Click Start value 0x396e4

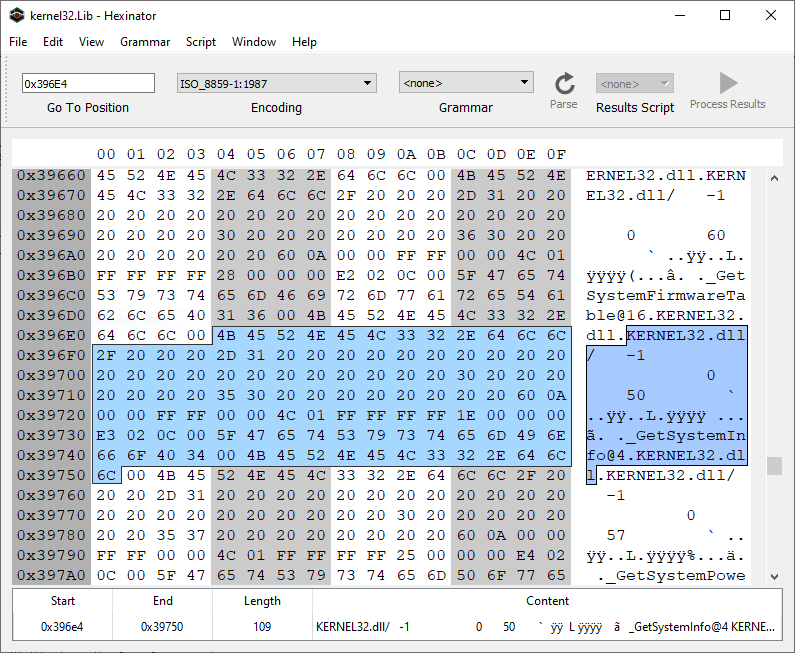pos(62,627)
